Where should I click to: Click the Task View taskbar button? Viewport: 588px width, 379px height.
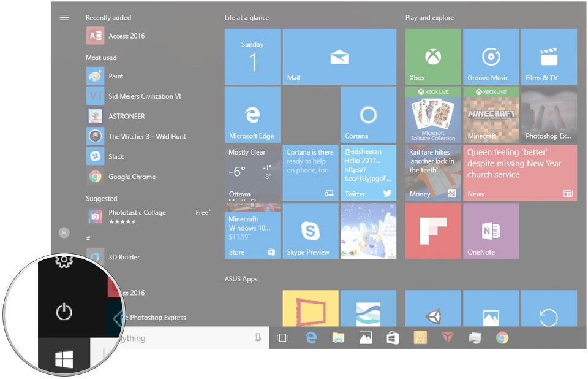(x=282, y=338)
